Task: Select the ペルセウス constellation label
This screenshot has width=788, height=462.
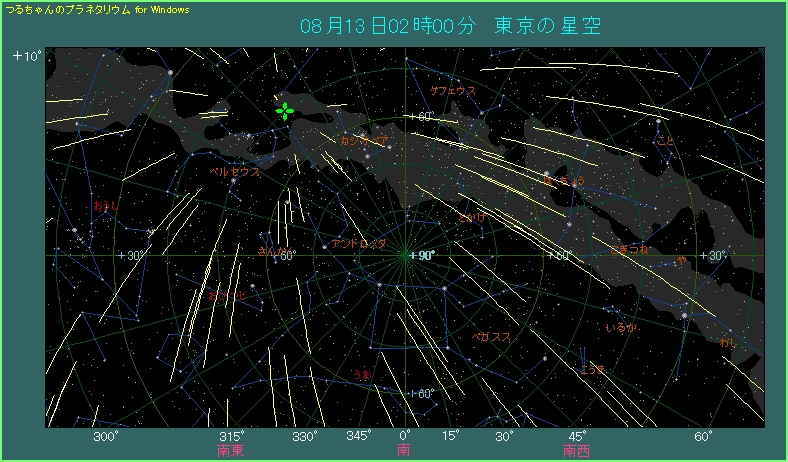Action: (234, 171)
